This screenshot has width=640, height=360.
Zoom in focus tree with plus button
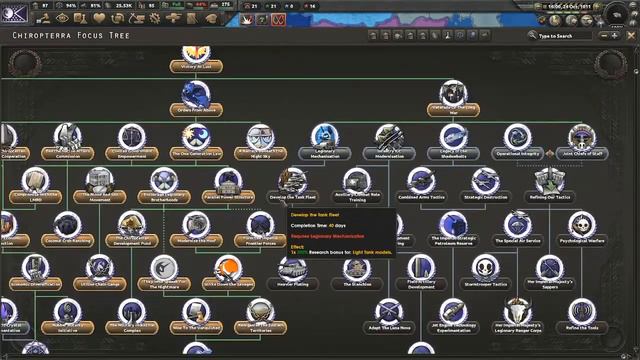point(614,36)
